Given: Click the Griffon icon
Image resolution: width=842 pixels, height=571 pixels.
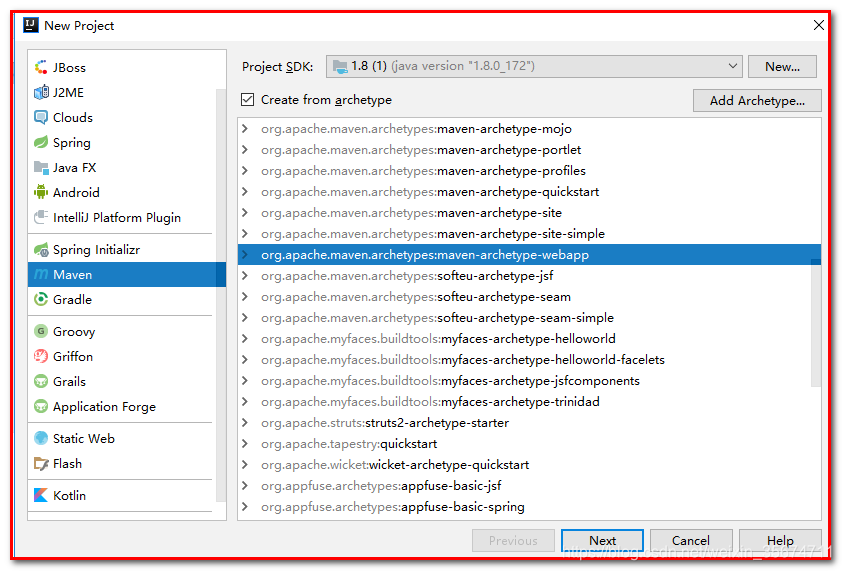Looking at the screenshot, I should point(41,356).
